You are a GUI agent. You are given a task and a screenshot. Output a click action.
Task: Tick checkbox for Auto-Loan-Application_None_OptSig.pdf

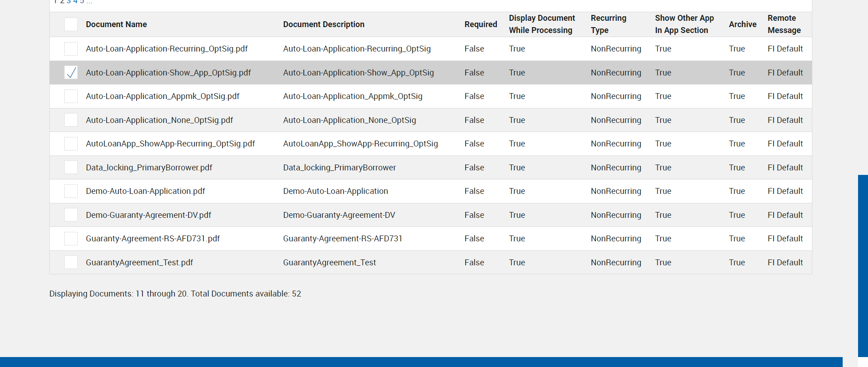(71, 120)
